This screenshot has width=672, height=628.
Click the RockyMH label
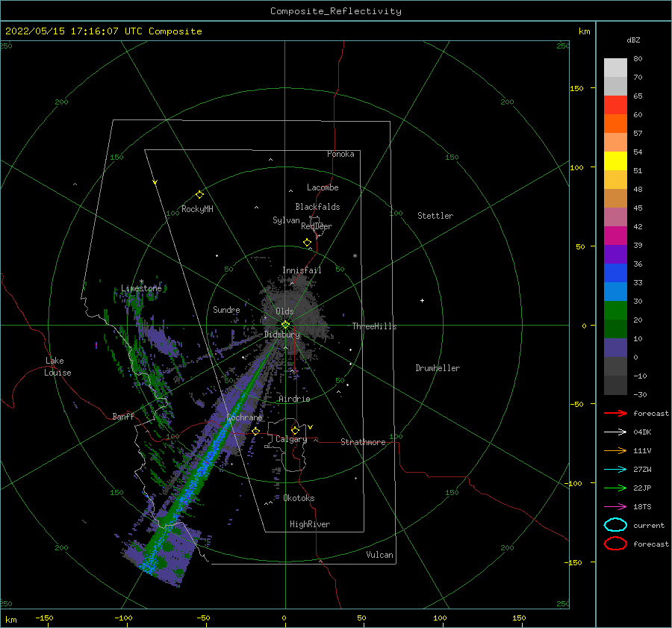[x=197, y=209]
